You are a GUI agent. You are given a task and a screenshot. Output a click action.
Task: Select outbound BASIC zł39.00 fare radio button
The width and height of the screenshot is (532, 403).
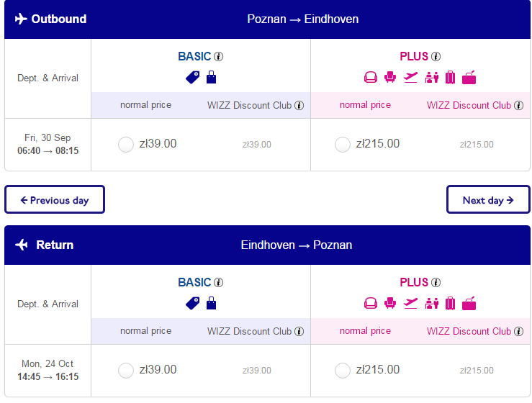pos(126,145)
